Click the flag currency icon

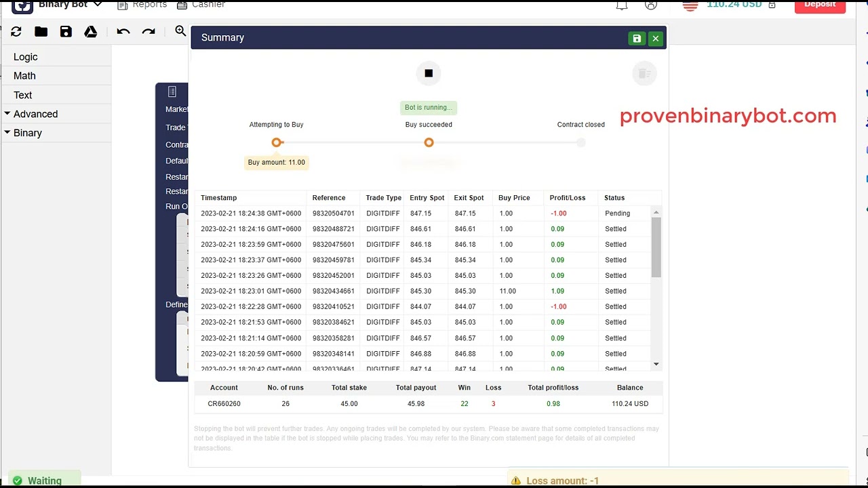690,5
